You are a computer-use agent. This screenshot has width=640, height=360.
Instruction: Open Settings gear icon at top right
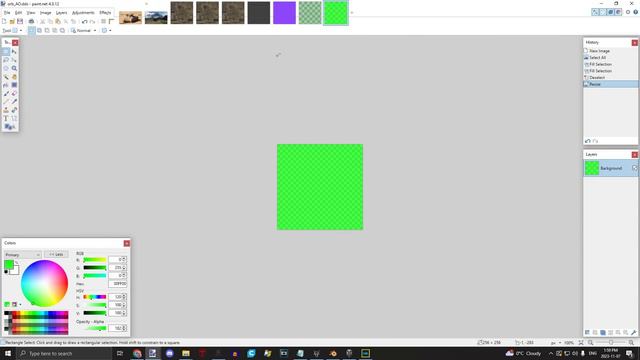(x=628, y=12)
